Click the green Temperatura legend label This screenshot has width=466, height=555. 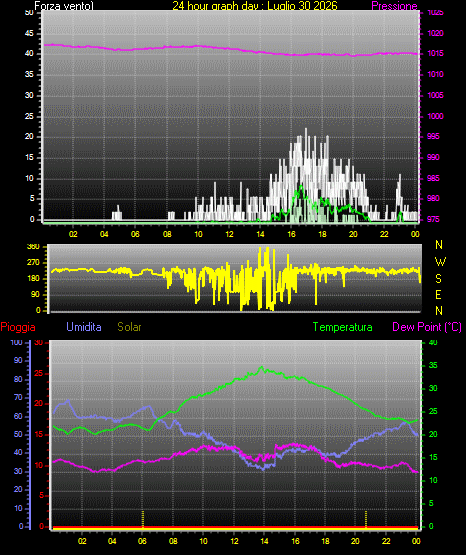coord(343,327)
